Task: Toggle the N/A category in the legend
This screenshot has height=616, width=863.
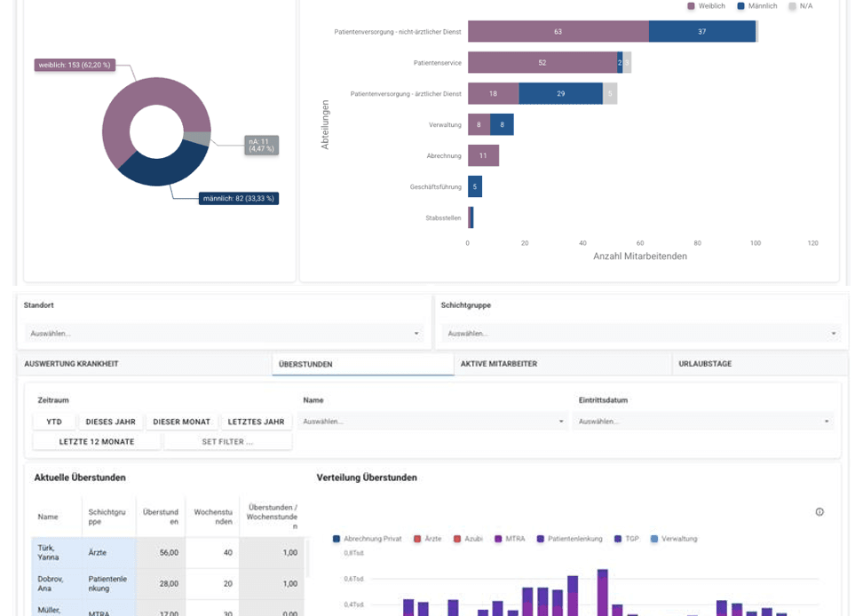Action: pyautogui.click(x=791, y=5)
